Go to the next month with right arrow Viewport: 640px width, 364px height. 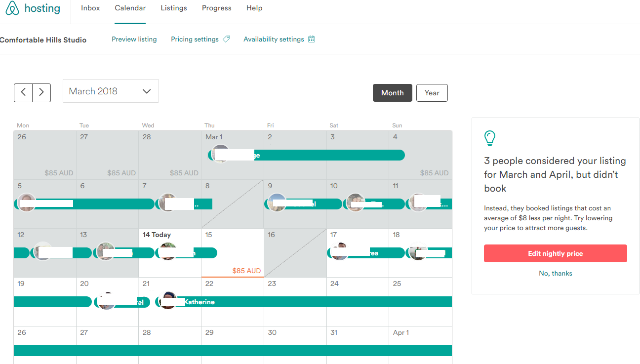[41, 93]
